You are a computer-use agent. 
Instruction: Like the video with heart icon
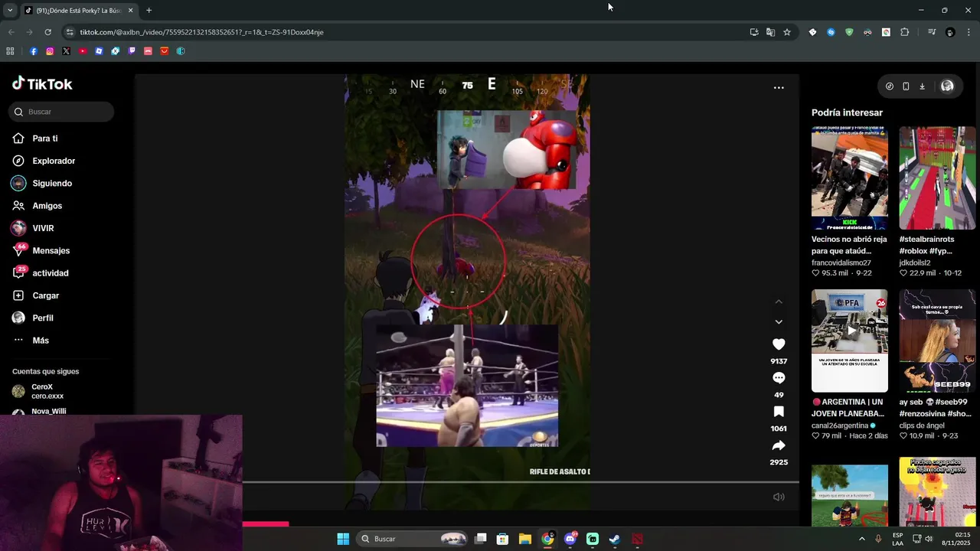click(x=779, y=344)
